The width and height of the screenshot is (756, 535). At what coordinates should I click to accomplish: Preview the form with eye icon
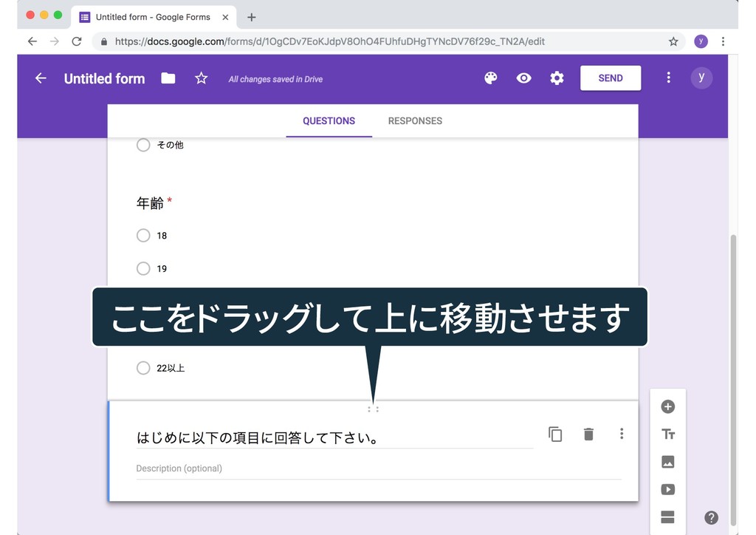pos(523,78)
